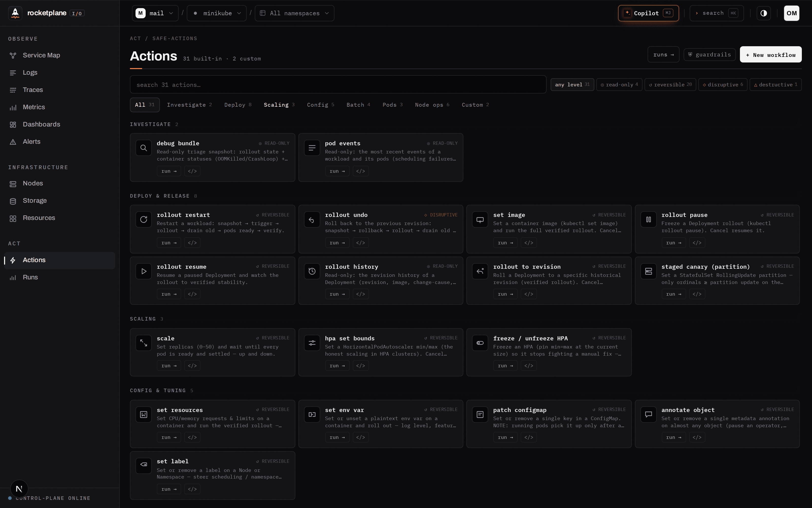The width and height of the screenshot is (812, 508).
Task: Select the All 31 category tab
Action: coord(145,105)
